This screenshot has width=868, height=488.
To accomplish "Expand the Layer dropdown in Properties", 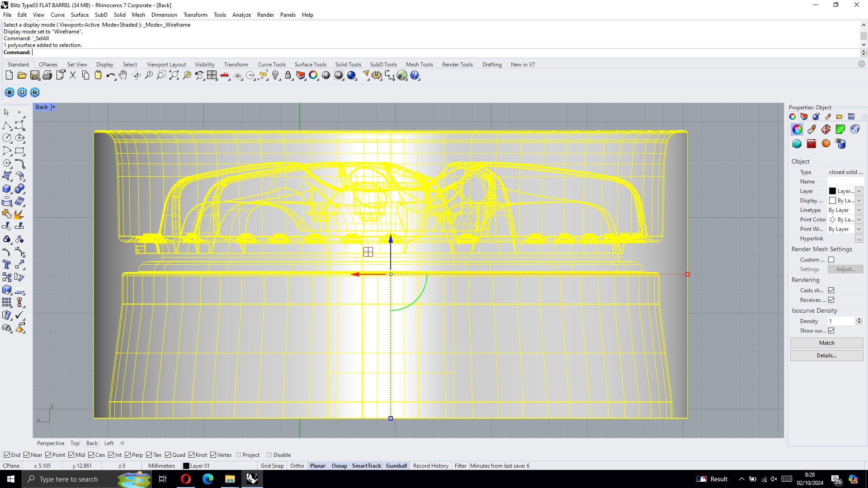I will [x=859, y=191].
